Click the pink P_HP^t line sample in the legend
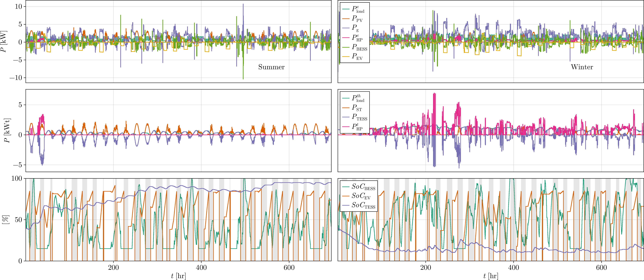Image resolution: width=644 pixels, height=280 pixels. [x=346, y=127]
